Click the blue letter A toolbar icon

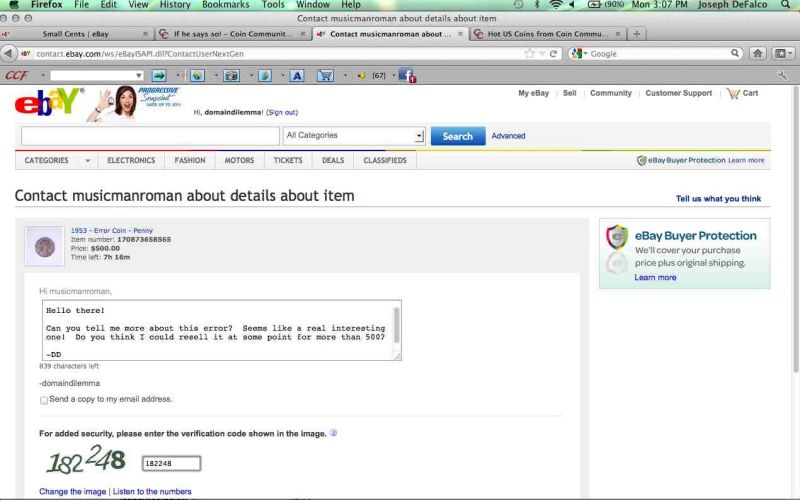[x=297, y=76]
